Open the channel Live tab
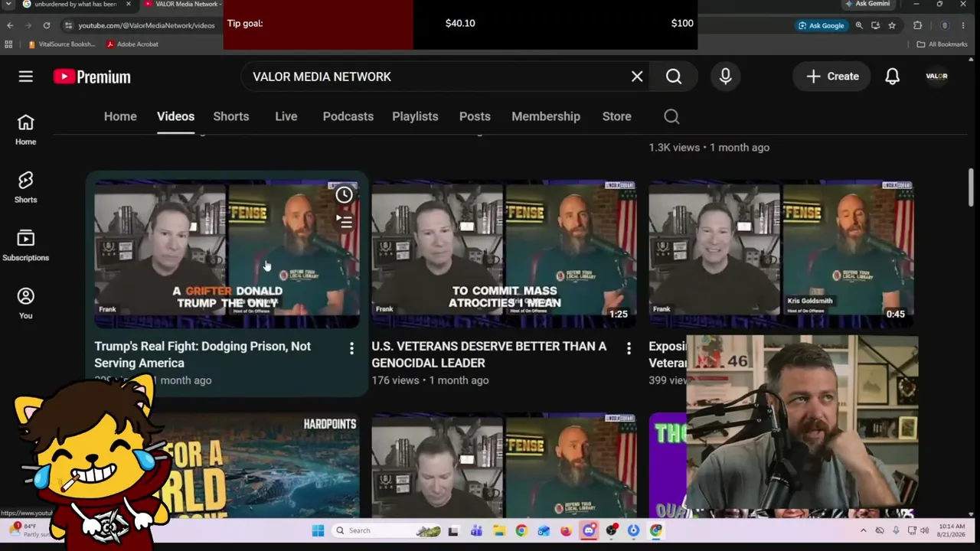 (286, 116)
